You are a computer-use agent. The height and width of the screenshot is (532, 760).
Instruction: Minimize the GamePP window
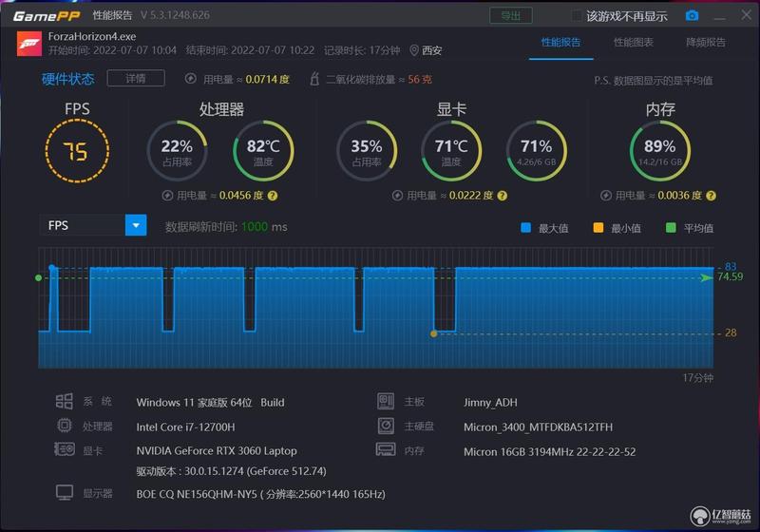[x=720, y=16]
